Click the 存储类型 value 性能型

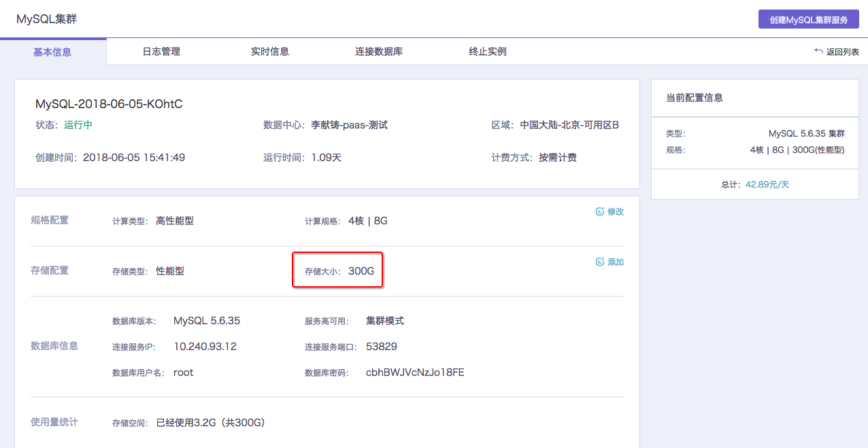[170, 271]
